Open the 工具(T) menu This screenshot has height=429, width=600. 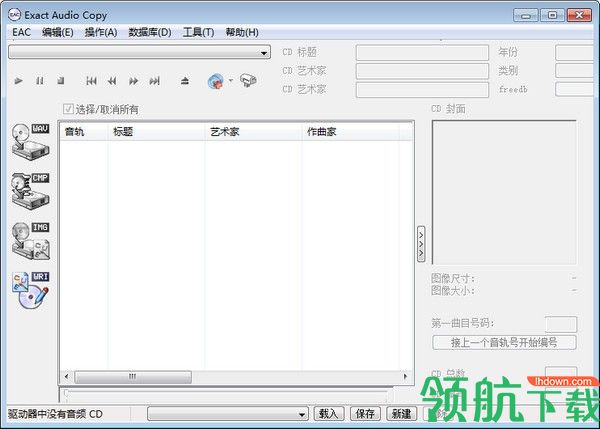(x=198, y=32)
